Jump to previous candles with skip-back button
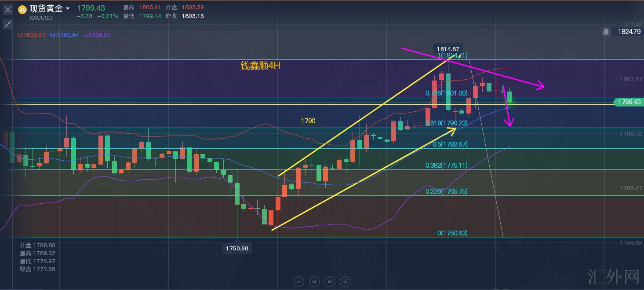 click(314, 282)
